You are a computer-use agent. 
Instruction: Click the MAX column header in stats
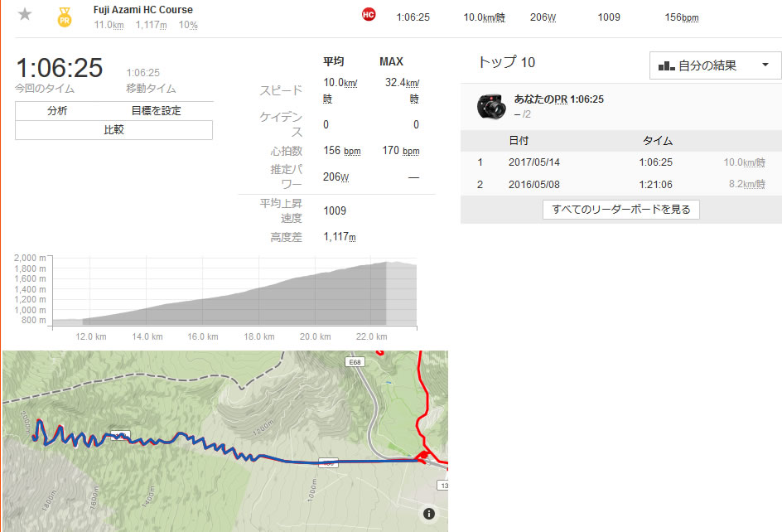point(391,61)
